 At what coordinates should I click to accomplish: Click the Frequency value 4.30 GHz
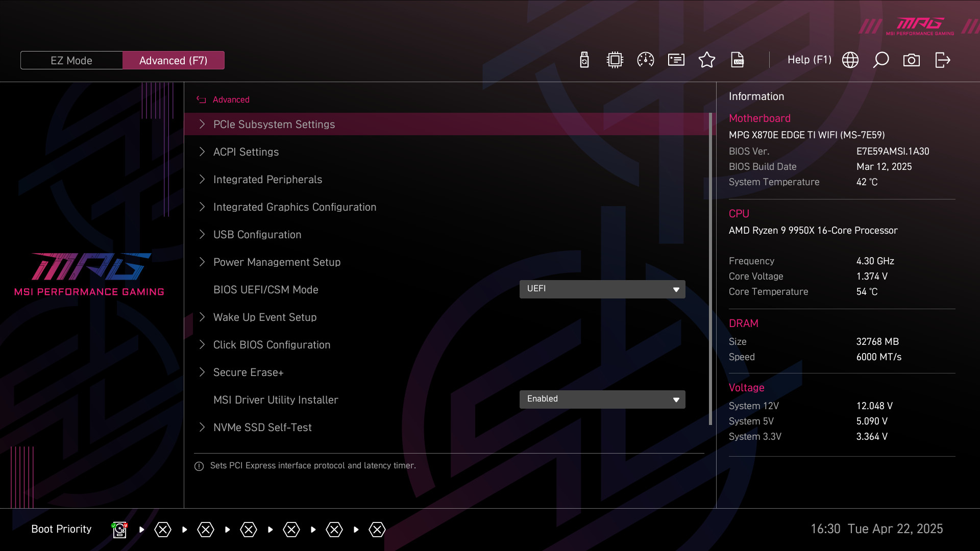point(875,261)
